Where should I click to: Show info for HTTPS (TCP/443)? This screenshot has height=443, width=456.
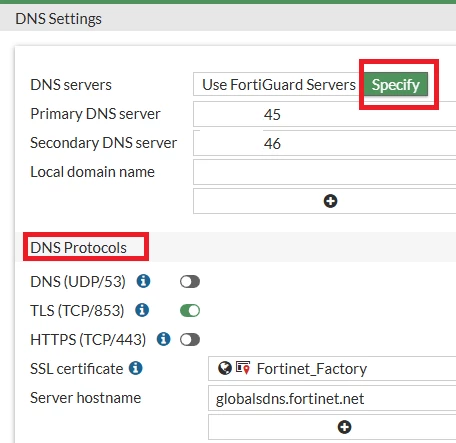[164, 339]
